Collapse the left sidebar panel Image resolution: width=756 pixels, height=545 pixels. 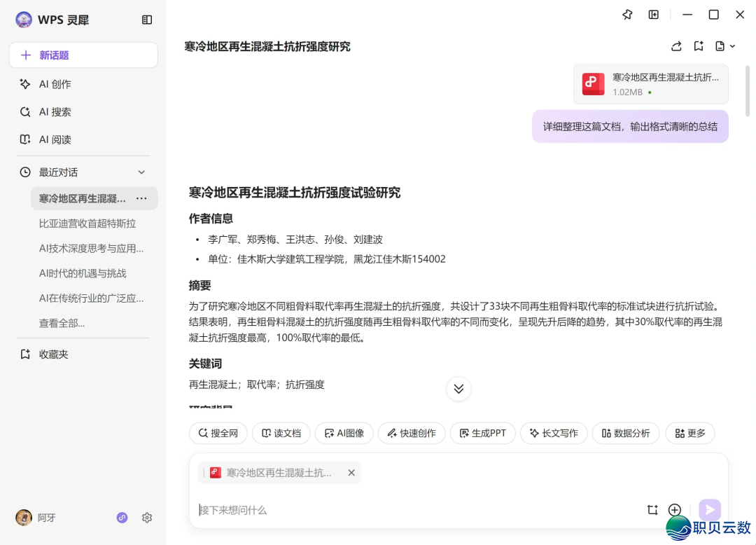[147, 20]
